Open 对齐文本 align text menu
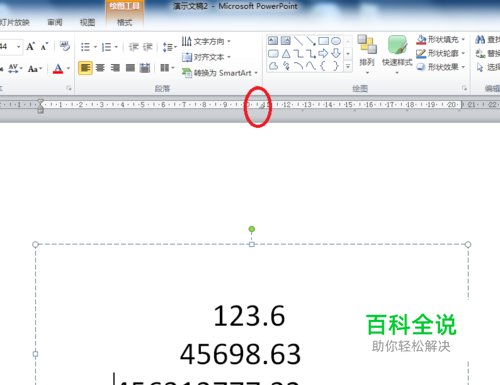The height and width of the screenshot is (385, 500). (206, 57)
